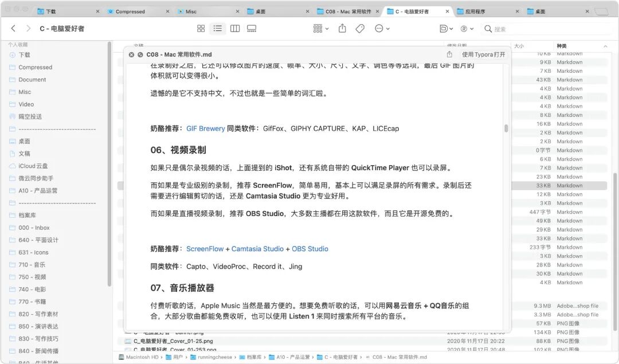
Task: Click the Finder file list vertical scrollbar
Action: click(614, 252)
